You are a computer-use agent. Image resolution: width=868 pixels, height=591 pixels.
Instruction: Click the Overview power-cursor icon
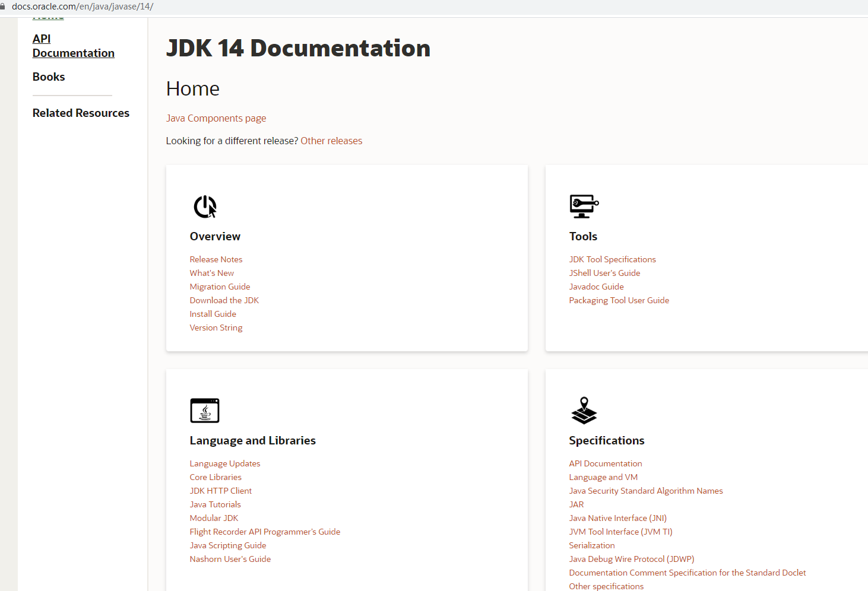coord(205,206)
